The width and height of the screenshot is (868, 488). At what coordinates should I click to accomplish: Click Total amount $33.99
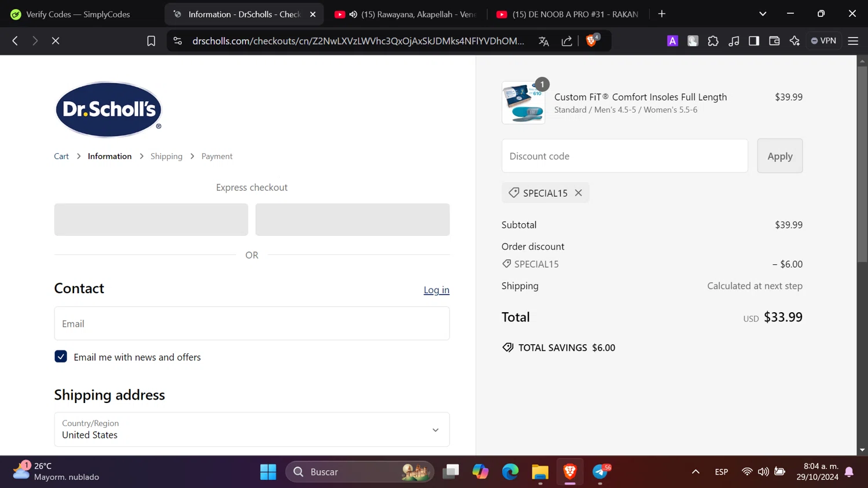(783, 317)
